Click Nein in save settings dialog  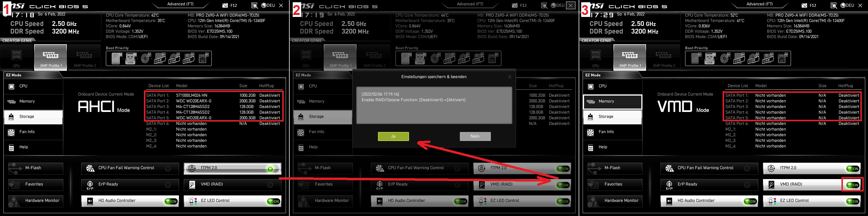tap(475, 136)
